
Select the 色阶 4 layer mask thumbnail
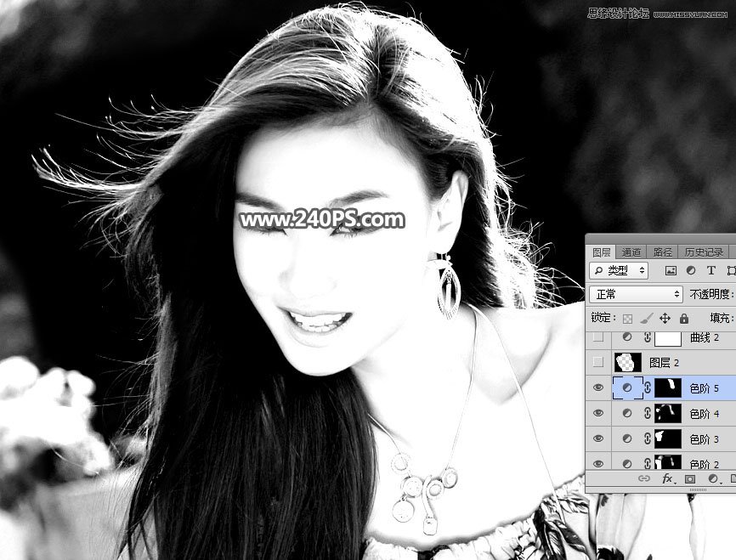(668, 413)
